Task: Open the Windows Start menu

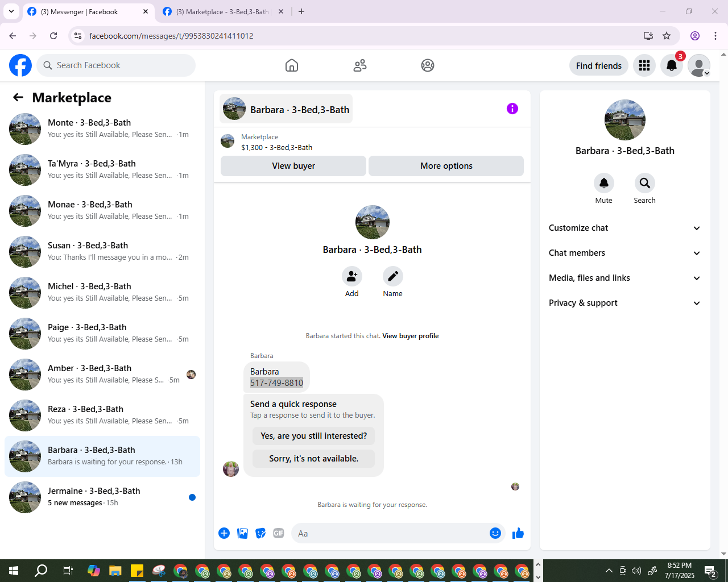Action: tap(14, 571)
